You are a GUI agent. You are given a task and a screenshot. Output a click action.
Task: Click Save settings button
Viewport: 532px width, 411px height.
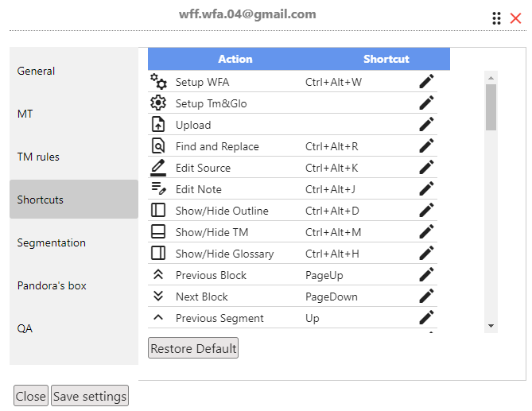click(x=90, y=396)
